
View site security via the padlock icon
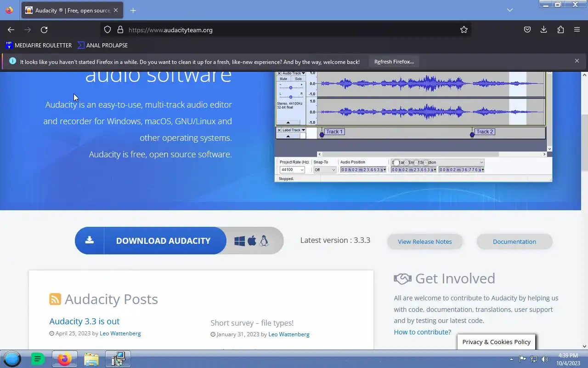tap(120, 30)
